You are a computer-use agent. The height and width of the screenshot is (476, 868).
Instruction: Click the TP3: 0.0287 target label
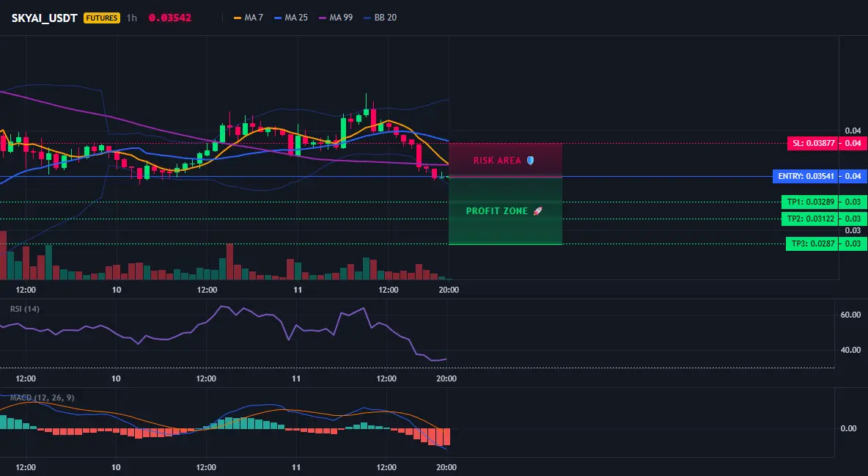(x=812, y=244)
